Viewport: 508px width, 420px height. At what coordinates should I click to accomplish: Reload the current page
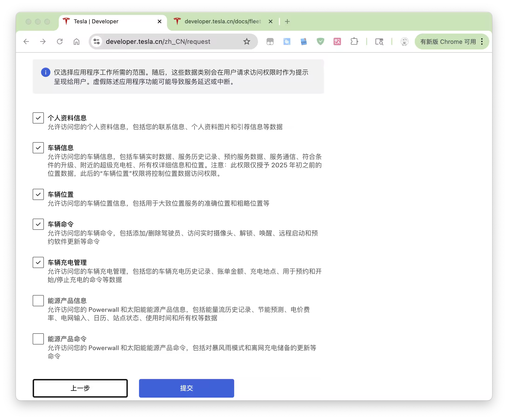tap(60, 41)
